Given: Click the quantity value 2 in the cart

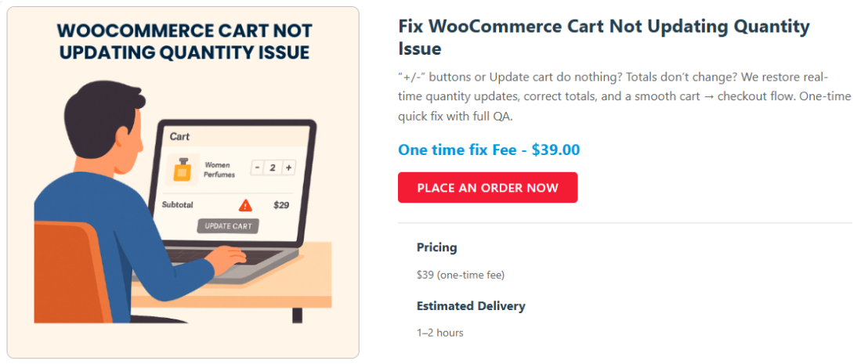Looking at the screenshot, I should click(272, 168).
